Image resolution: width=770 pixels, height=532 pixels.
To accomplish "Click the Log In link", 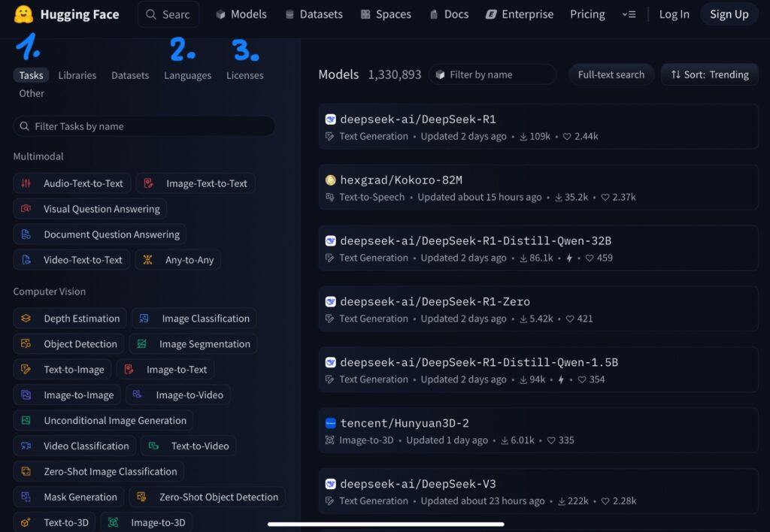I will tap(675, 14).
